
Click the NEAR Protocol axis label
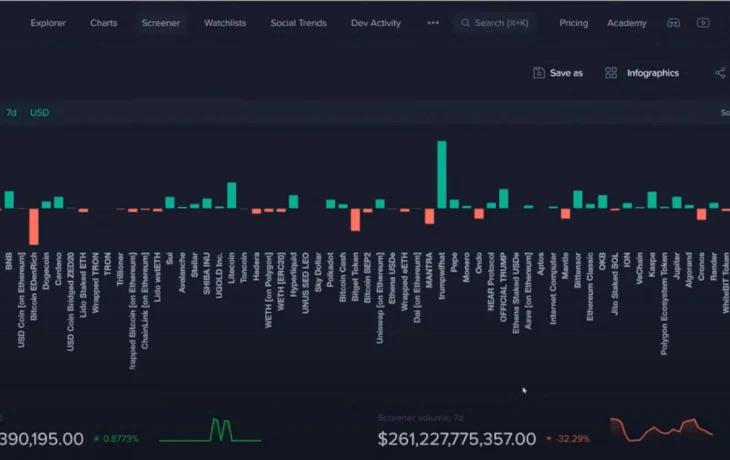point(491,282)
